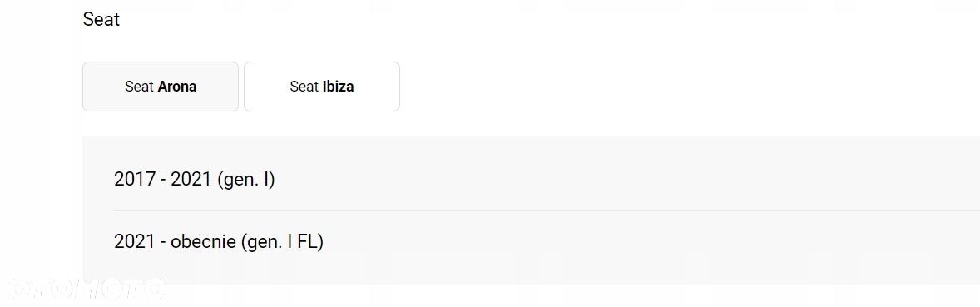Choose the generation labeled gen. I FL

coord(282,241)
